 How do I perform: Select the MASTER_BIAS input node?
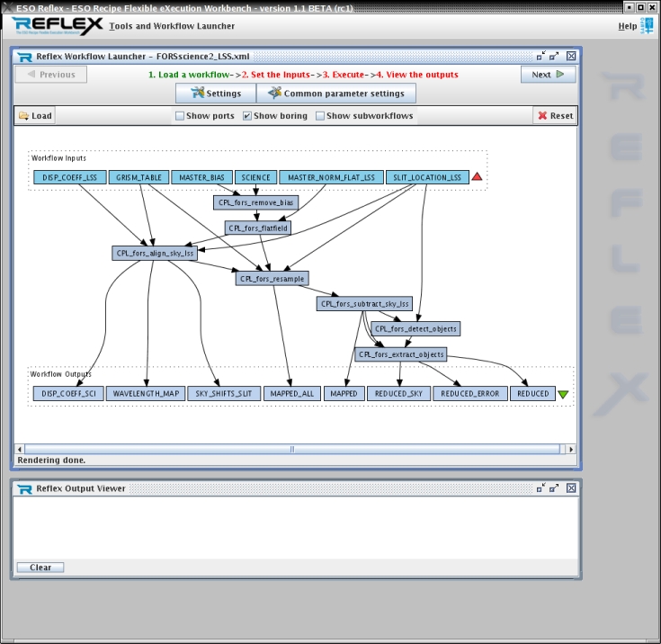click(x=202, y=177)
